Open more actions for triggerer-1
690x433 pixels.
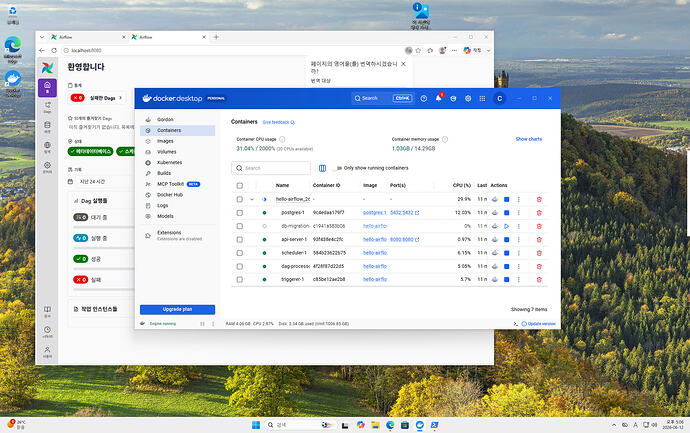coord(519,279)
